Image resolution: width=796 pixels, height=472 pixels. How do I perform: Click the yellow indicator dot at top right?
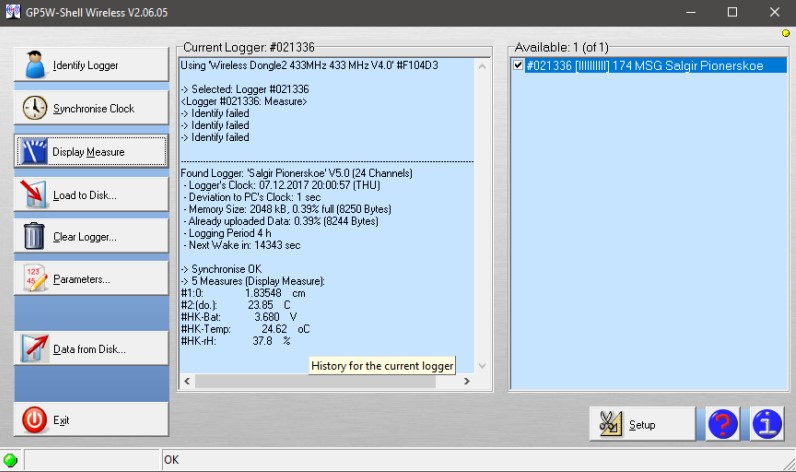(785, 34)
